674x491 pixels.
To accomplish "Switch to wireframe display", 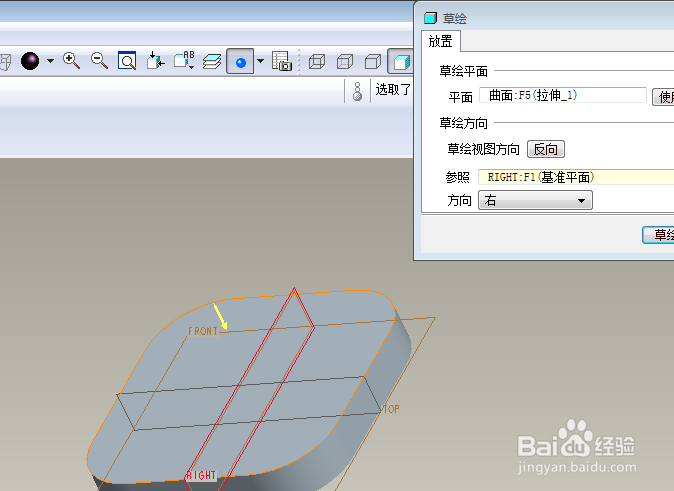I will click(x=317, y=61).
